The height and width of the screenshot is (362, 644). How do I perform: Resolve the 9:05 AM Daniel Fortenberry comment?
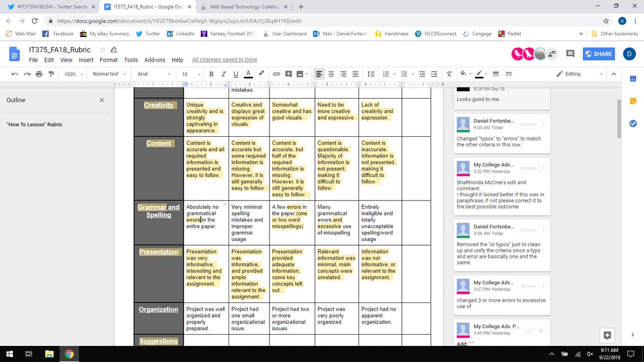point(528,124)
